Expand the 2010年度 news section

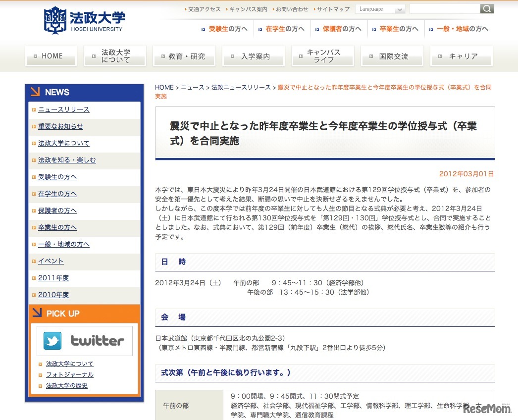[x=53, y=295]
